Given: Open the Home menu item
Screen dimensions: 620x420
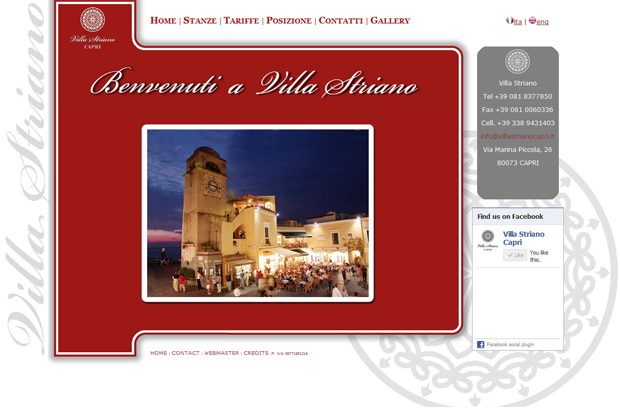Looking at the screenshot, I should [x=163, y=21].
